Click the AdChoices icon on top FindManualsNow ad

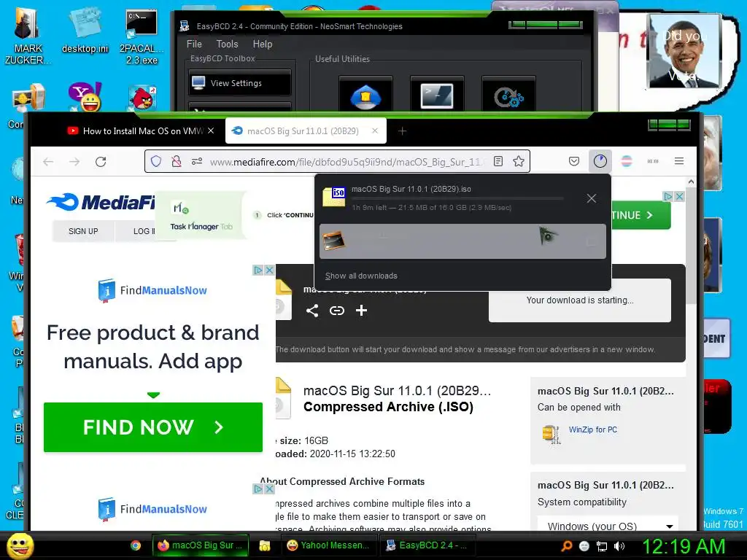click(x=258, y=270)
